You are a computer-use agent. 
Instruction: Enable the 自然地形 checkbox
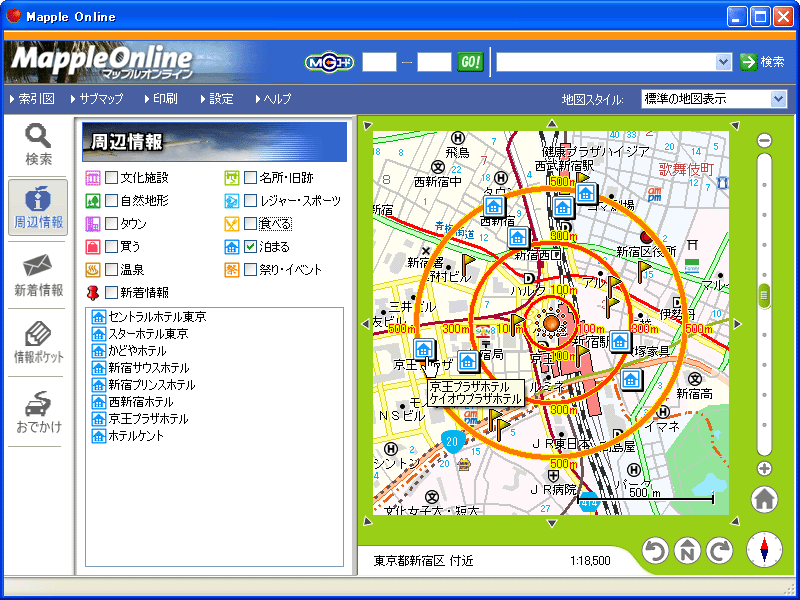tap(111, 201)
